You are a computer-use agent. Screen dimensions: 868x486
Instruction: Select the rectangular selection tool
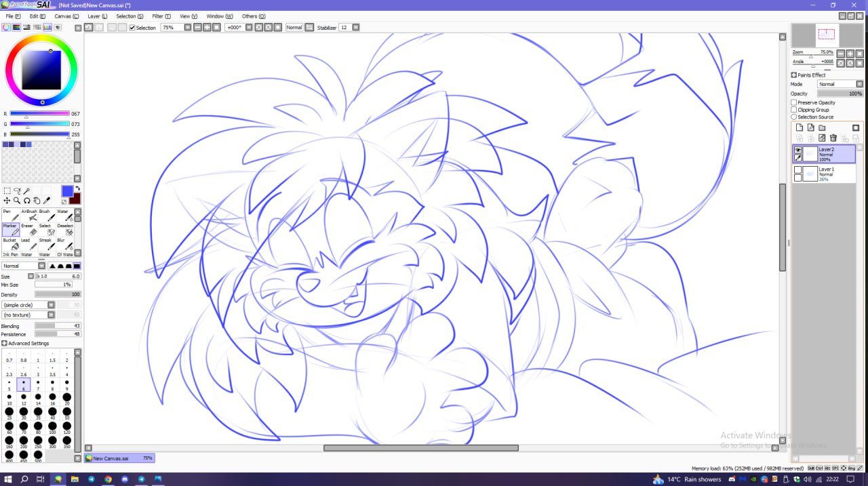7,191
